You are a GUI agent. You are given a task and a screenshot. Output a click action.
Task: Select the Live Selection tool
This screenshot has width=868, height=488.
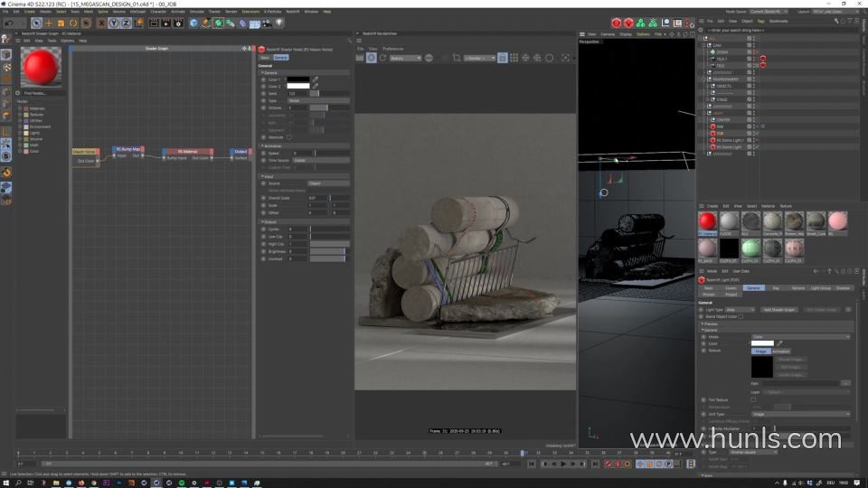click(x=36, y=23)
